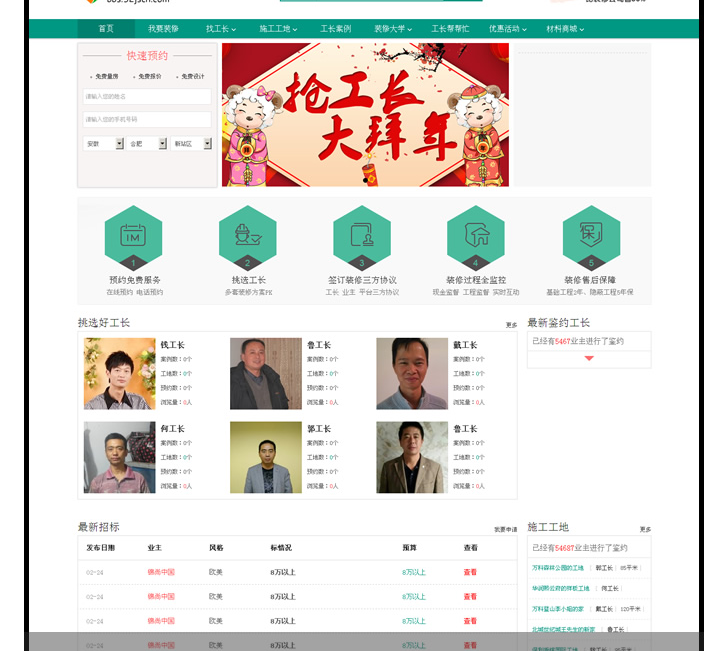Screen dimensions: 714x651
Task: Click the 装修过程全监控 house hexagon icon
Action: click(476, 238)
